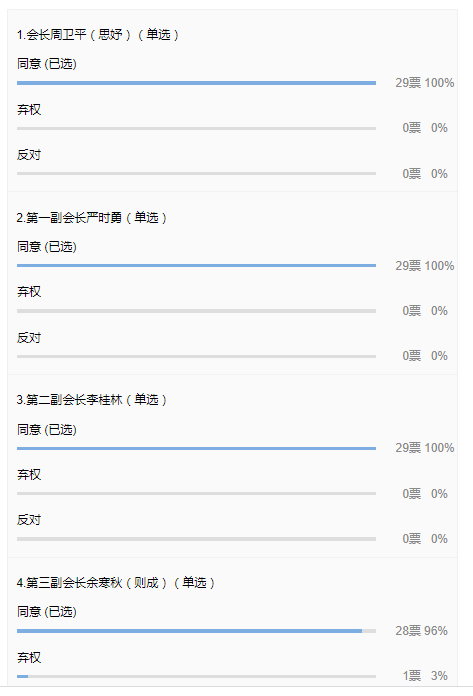Click the 1票 3% abstain result

coord(425,676)
